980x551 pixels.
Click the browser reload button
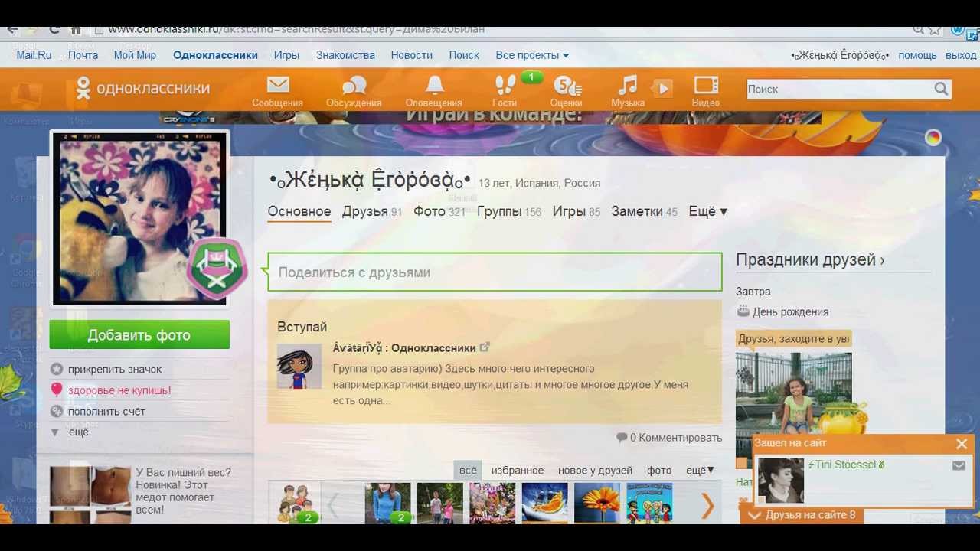coord(54,30)
